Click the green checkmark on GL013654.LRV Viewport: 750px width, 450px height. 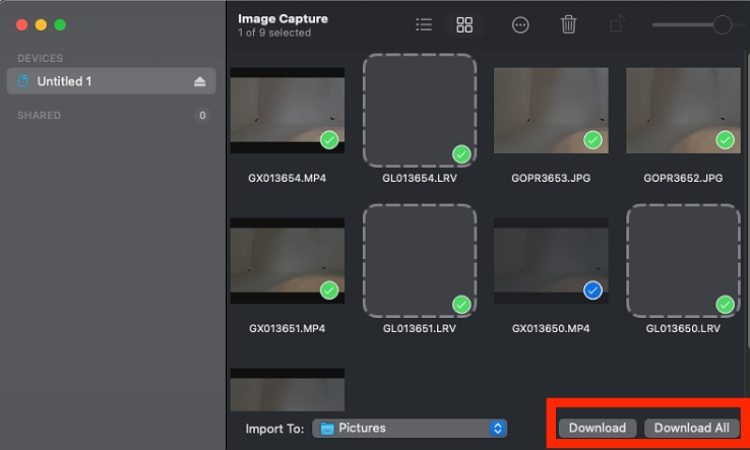462,154
